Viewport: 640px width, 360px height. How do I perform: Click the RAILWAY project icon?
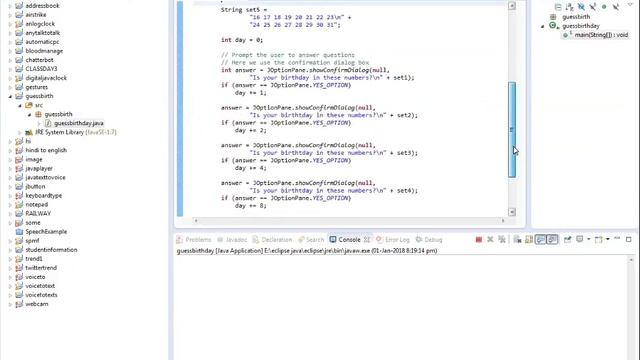click(19, 213)
